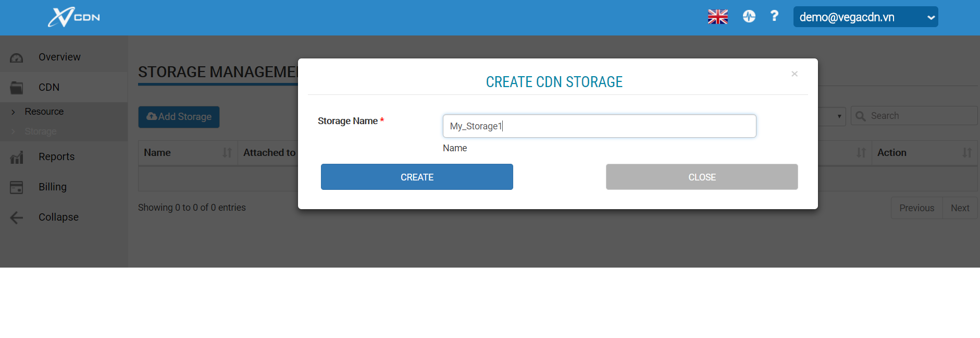Open the system status pulse icon

(749, 17)
